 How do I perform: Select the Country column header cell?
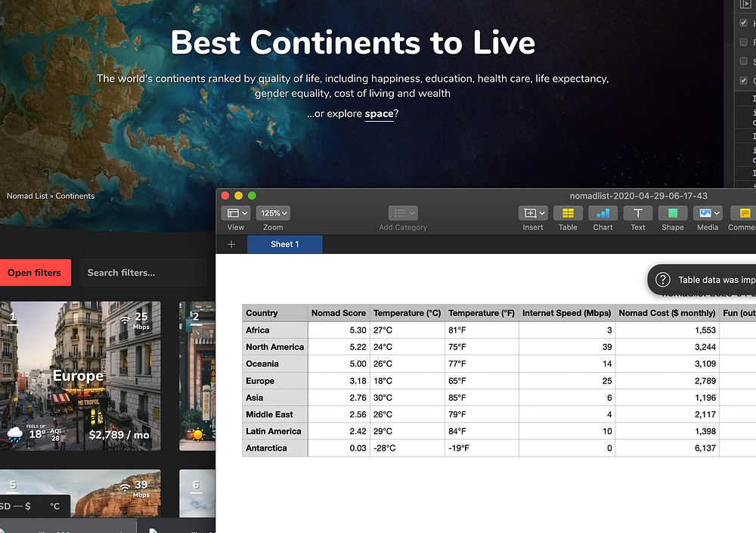pos(275,313)
